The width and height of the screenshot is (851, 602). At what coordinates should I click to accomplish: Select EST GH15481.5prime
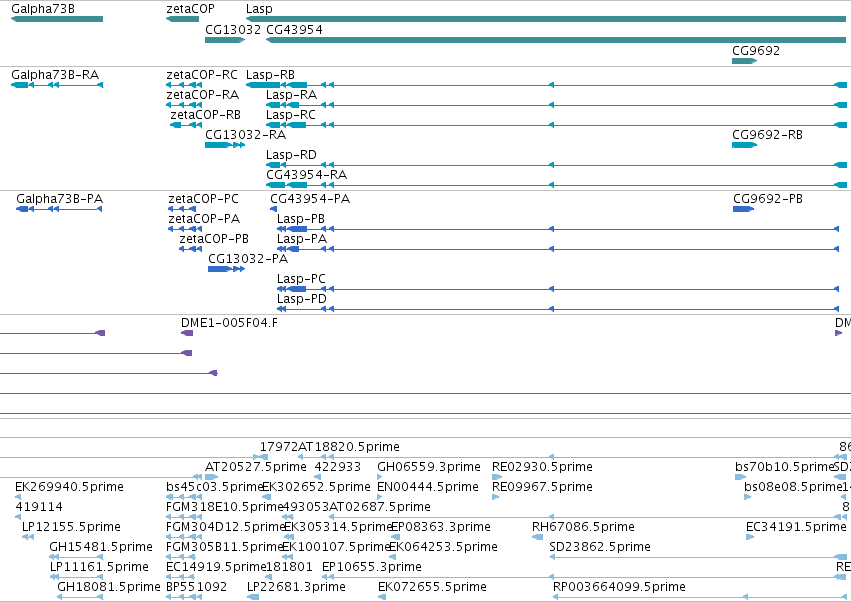[x=76, y=557]
